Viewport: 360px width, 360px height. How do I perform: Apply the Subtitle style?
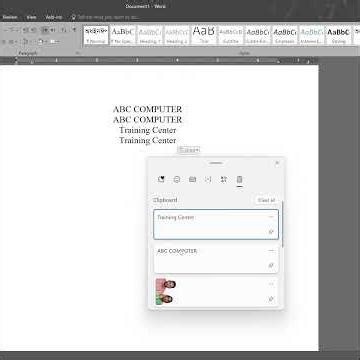click(231, 35)
